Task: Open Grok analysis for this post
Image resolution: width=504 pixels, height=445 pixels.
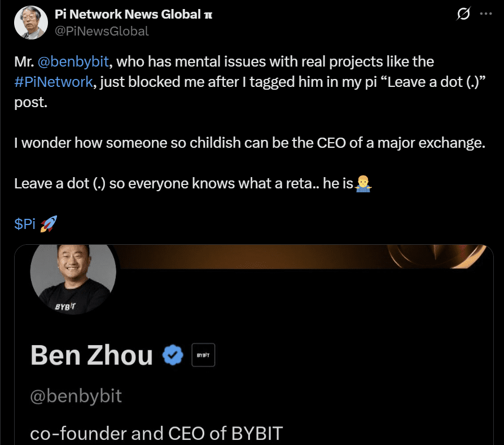Action: [463, 14]
